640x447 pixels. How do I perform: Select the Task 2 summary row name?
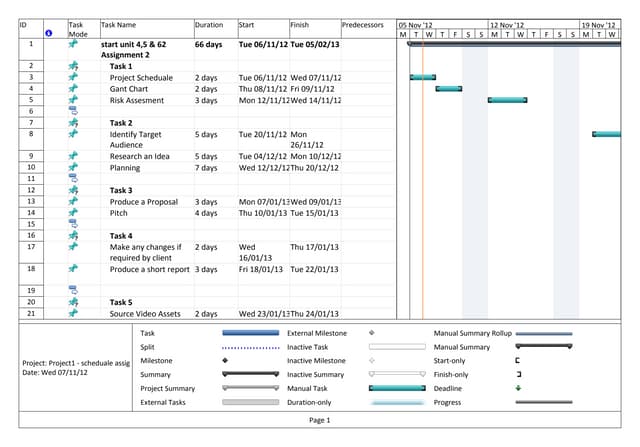[x=121, y=123]
